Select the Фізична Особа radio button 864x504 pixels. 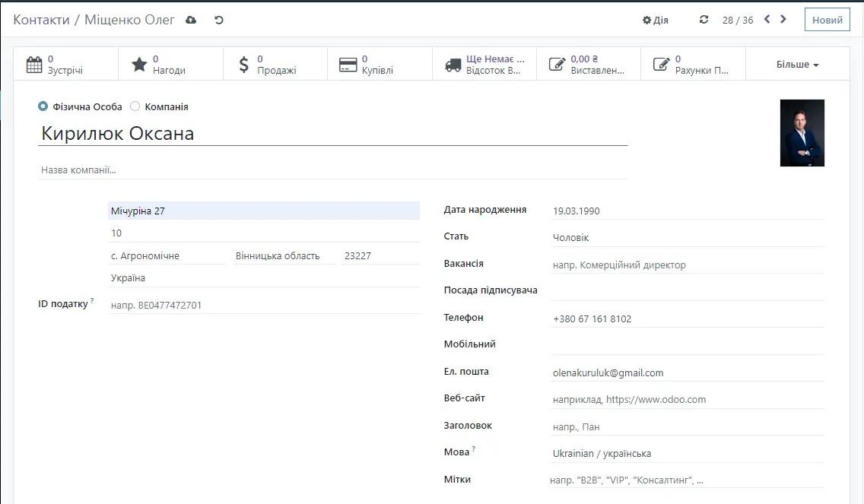[43, 106]
